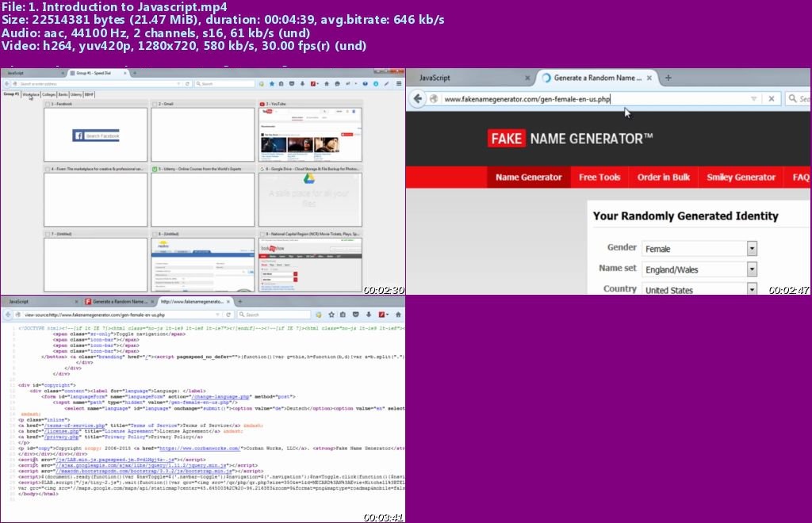This screenshot has height=523, width=812.
Task: Select Generate a Random Name tab in view-source window
Action: click(x=119, y=302)
